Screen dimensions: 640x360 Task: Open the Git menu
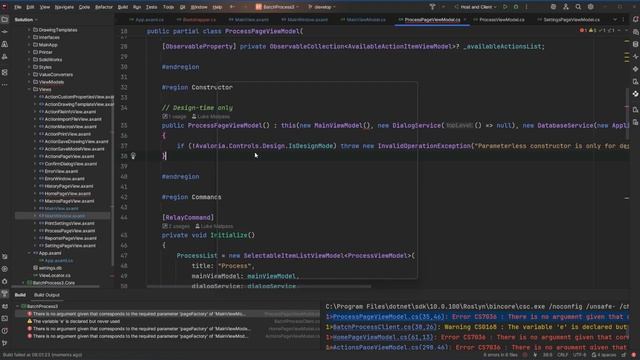coord(182,7)
